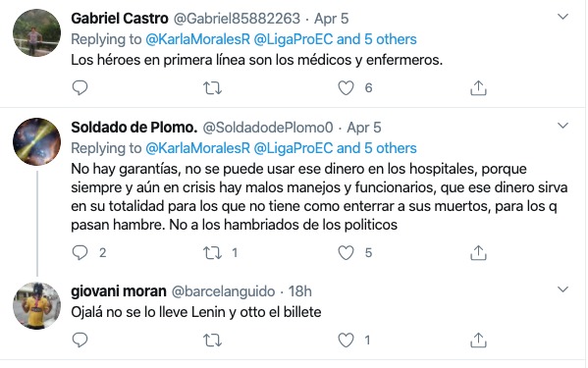This screenshot has height=368, width=588.
Task: Open more options for Soldado de Plomo's tweet
Action: [562, 126]
